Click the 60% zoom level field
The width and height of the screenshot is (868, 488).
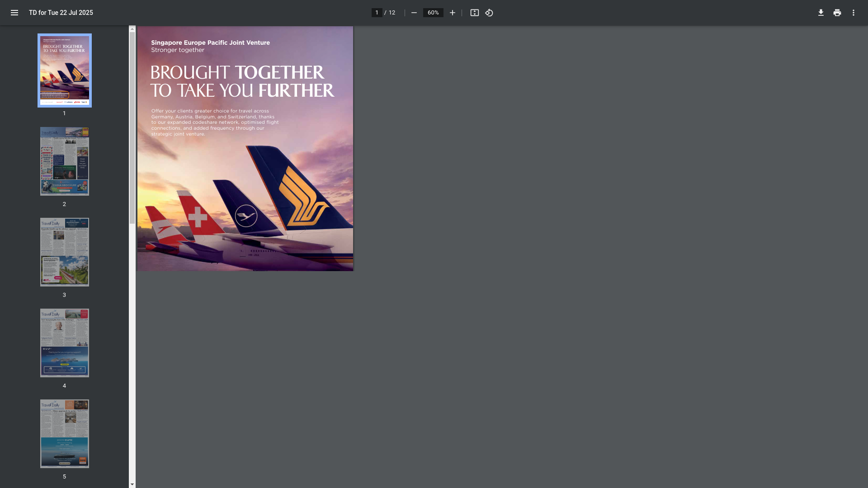click(x=433, y=13)
